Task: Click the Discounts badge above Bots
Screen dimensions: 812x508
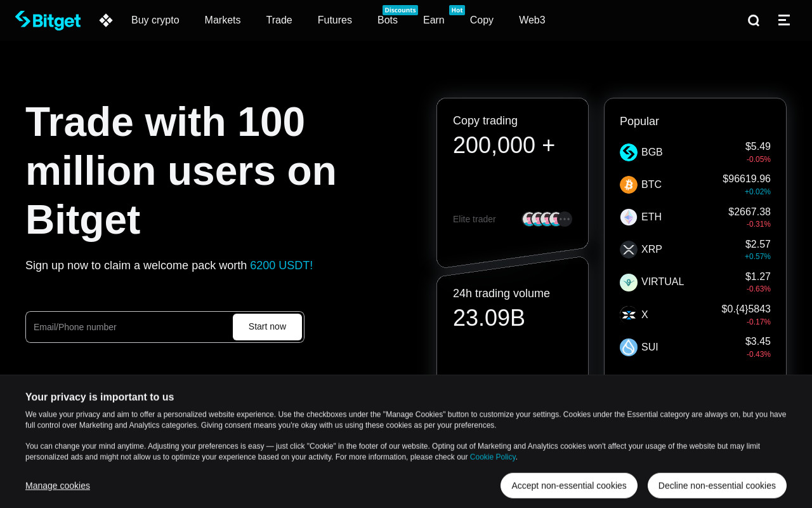Action: [x=400, y=10]
